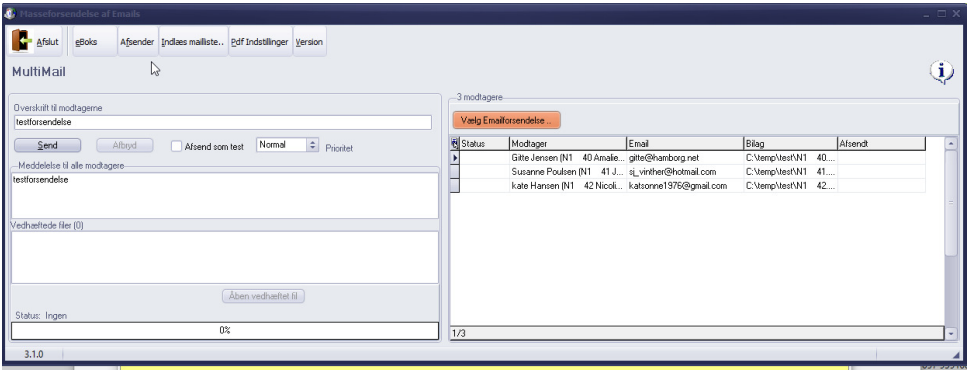971x370 pixels.
Task: Open the Afsender toolbar item
Action: coord(137,42)
